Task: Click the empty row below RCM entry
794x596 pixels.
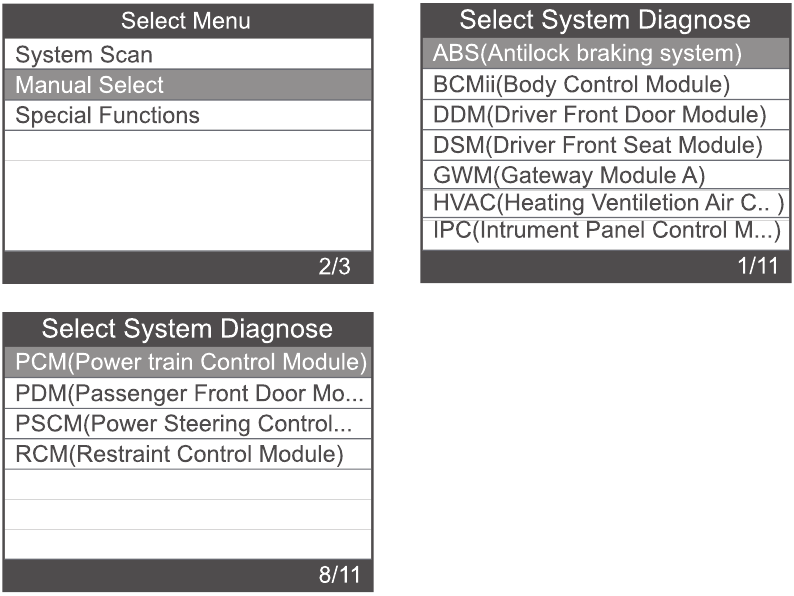Action: click(188, 485)
